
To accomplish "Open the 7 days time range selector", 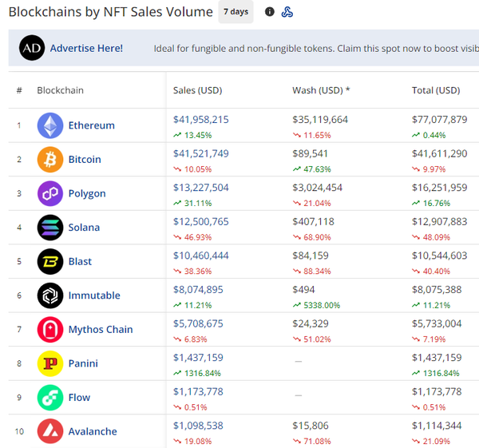I will 236,12.
